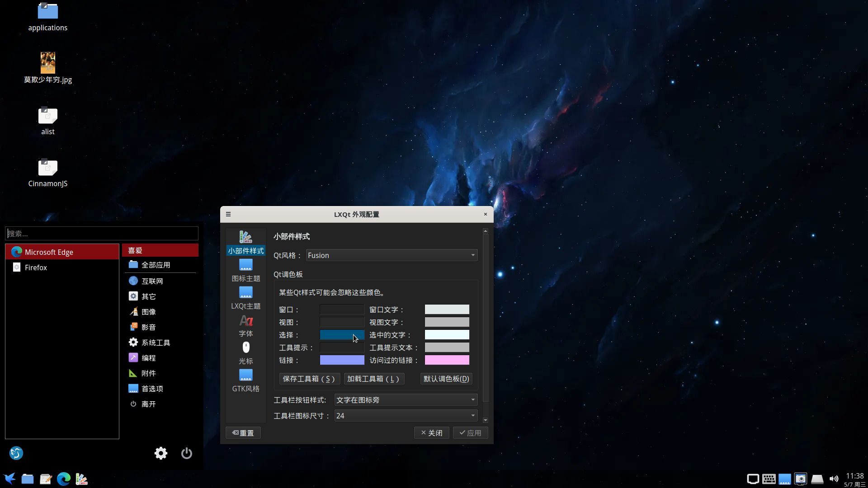This screenshot has width=868, height=488.
Task: Click the 默认调色板 button
Action: pyautogui.click(x=446, y=379)
